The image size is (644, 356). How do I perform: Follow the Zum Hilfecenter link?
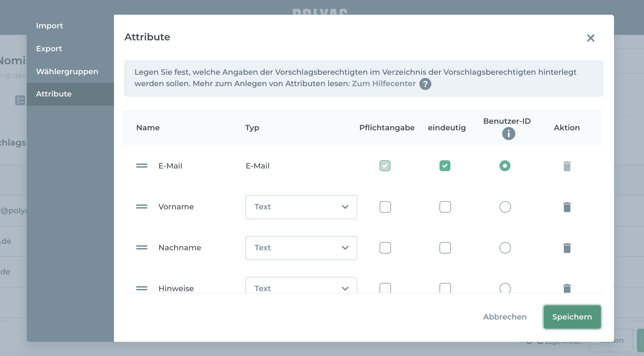[384, 83]
